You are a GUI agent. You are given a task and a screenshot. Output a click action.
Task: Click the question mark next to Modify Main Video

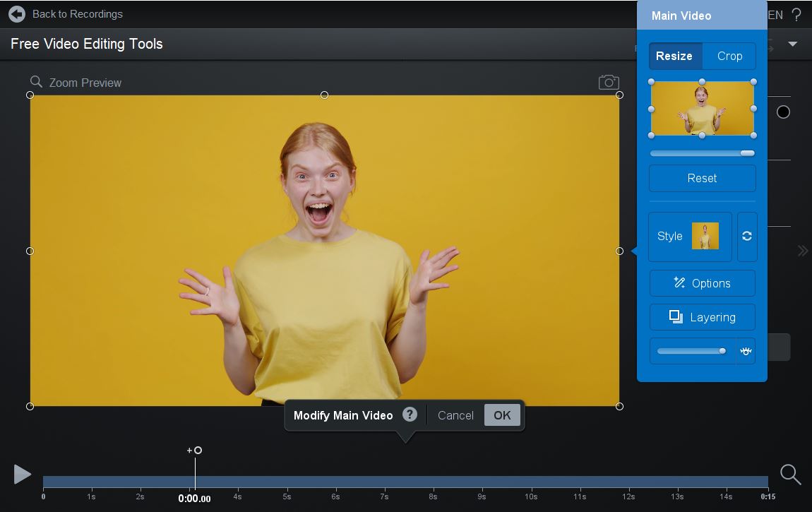[410, 415]
